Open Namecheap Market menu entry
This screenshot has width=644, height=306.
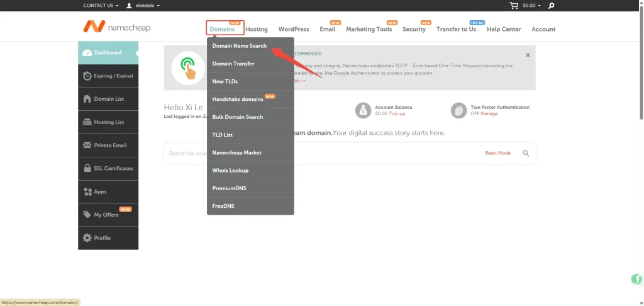pos(250,152)
